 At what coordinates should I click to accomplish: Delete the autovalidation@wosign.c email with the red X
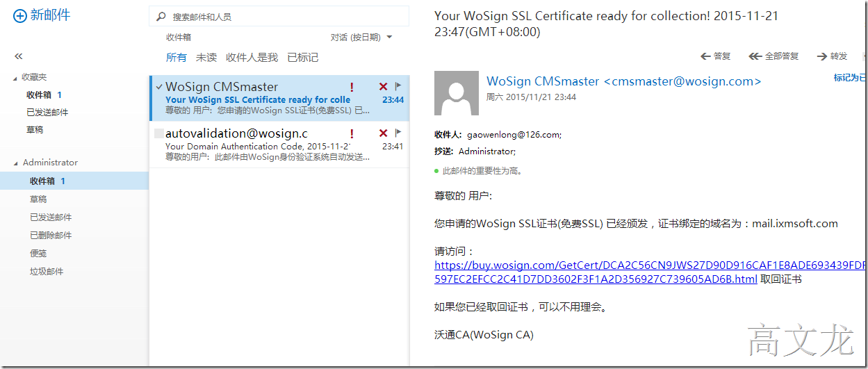[383, 133]
